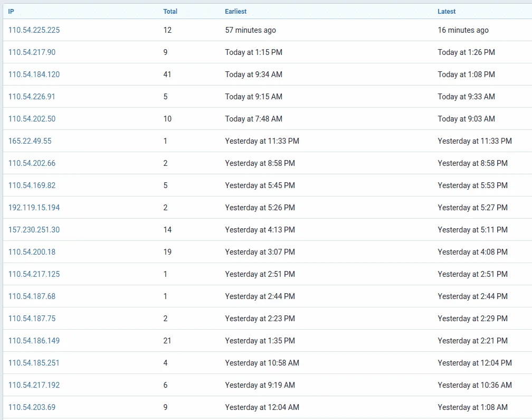Click the 'Yesterday at 12:04 AM' cell
Screen dimensions: 532x420
click(x=262, y=407)
